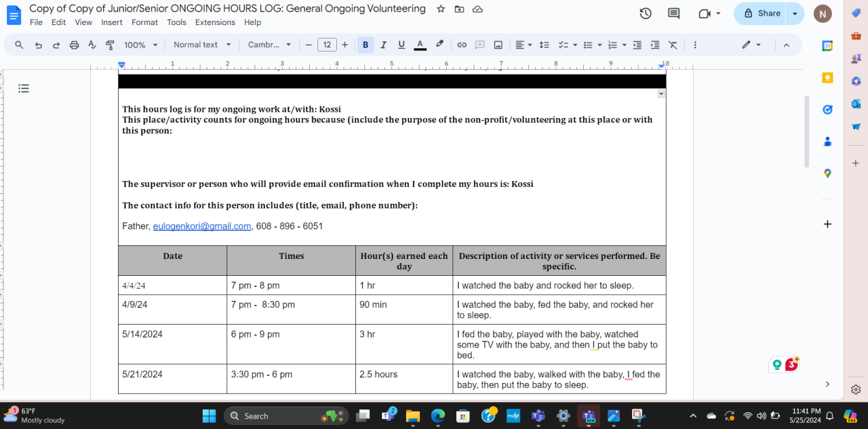Open the editing mode pencil dropdown

(751, 45)
